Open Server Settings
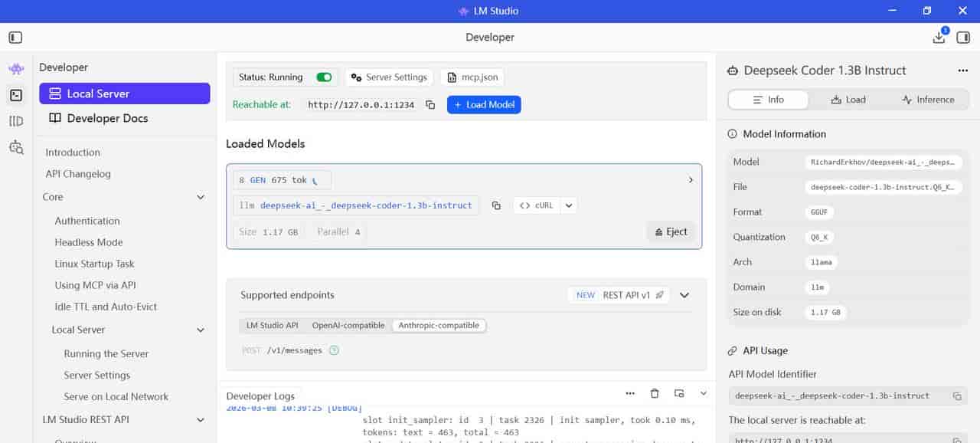The image size is (980, 443). (389, 77)
